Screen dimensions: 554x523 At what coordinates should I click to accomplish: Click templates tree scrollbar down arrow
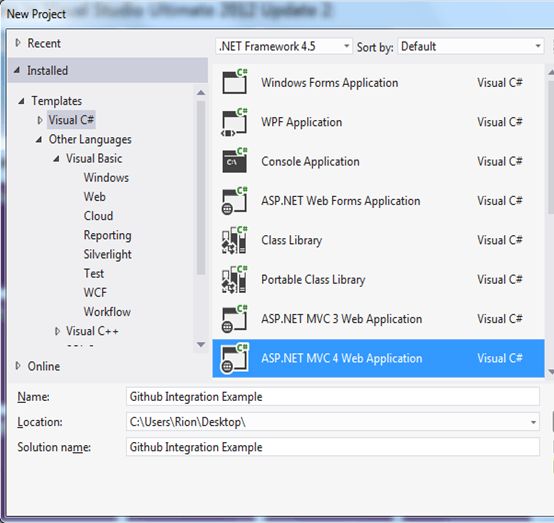(x=201, y=344)
